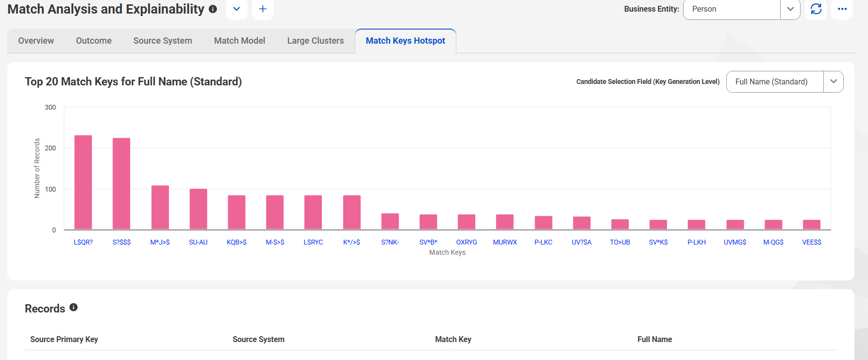Image resolution: width=868 pixels, height=360 pixels.
Task: Click the chart bar above K*/>$
Action: [x=351, y=213]
